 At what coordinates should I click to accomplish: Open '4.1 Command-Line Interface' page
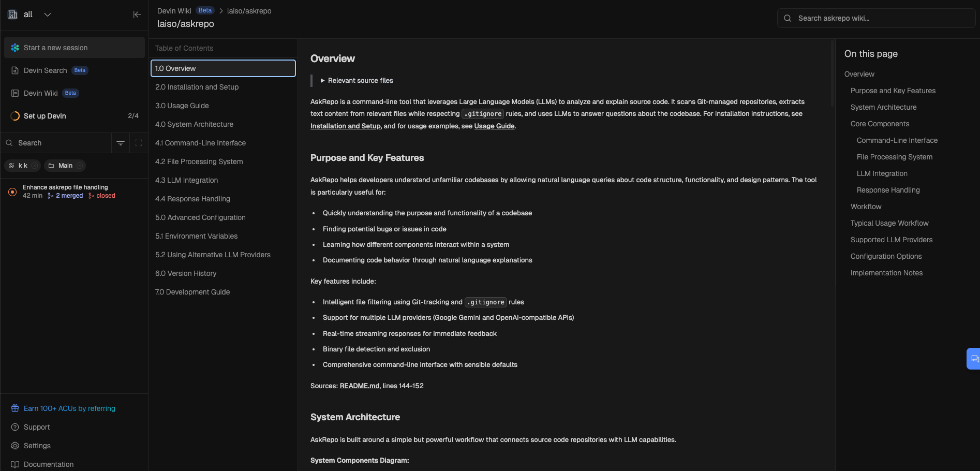coord(223,143)
